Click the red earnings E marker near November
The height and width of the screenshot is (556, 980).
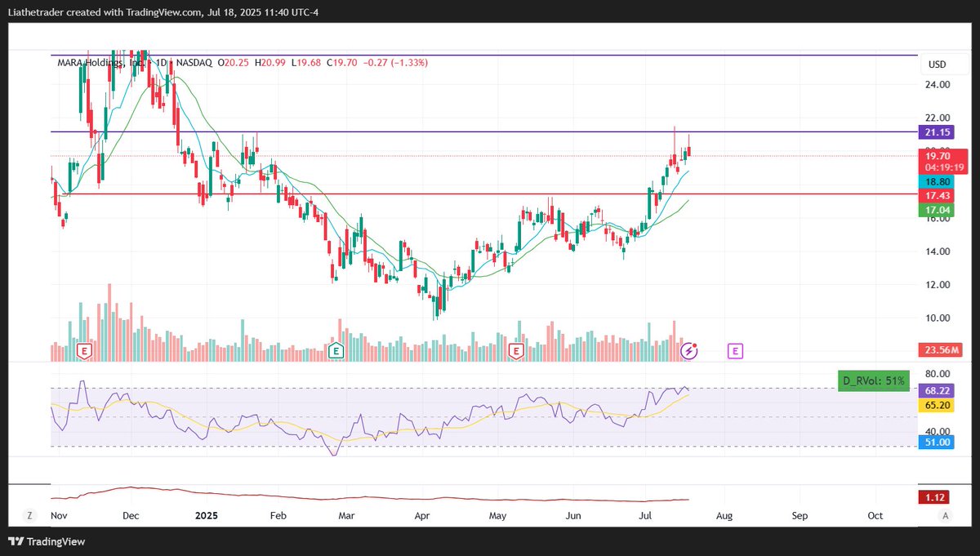coord(83,351)
